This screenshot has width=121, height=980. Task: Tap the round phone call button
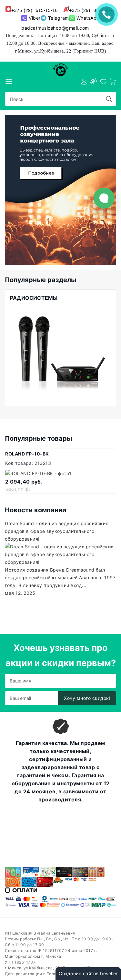pyautogui.click(x=106, y=15)
